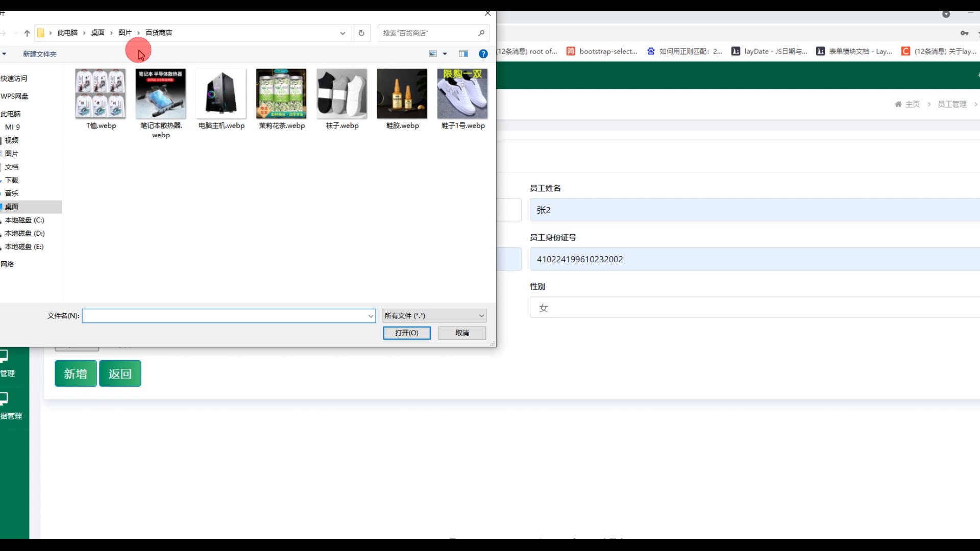Viewport: 980px width, 551px height.
Task: Click the 打开(O) button
Action: click(x=407, y=333)
